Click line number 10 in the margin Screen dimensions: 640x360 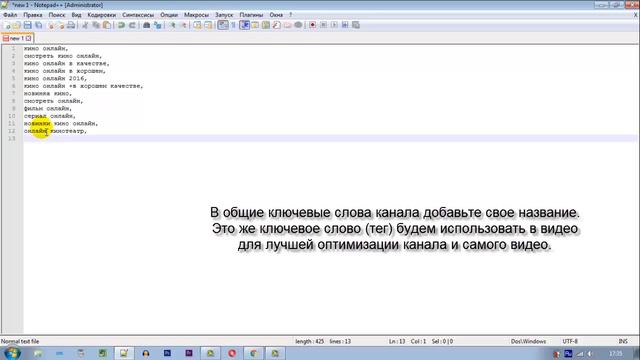pos(11,116)
